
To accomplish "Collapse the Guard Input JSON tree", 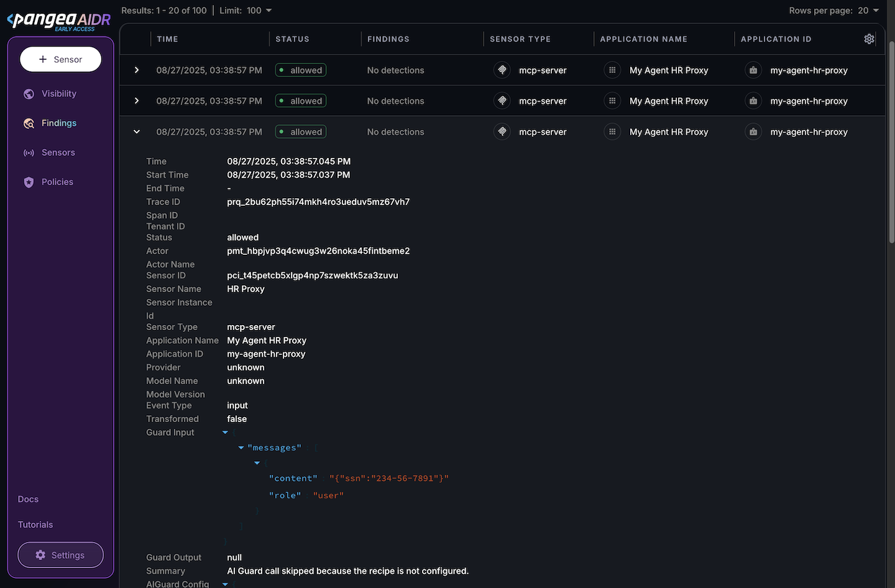I will 225,433.
